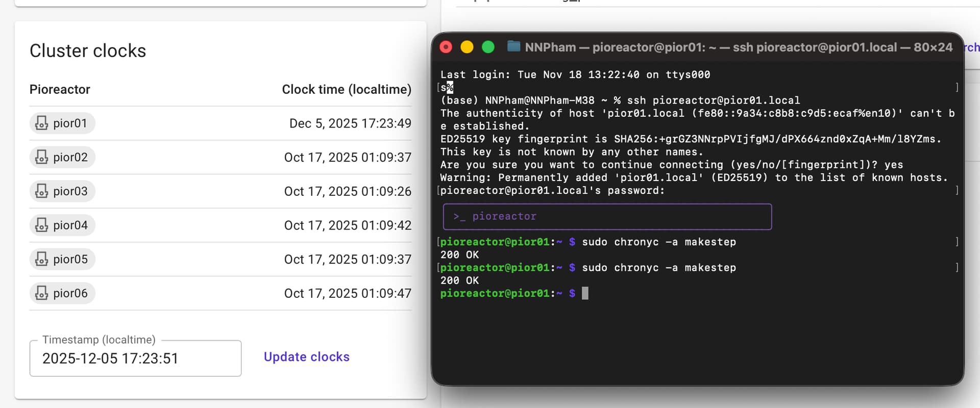
Task: Minimize the terminal using the yellow button
Action: (x=467, y=47)
